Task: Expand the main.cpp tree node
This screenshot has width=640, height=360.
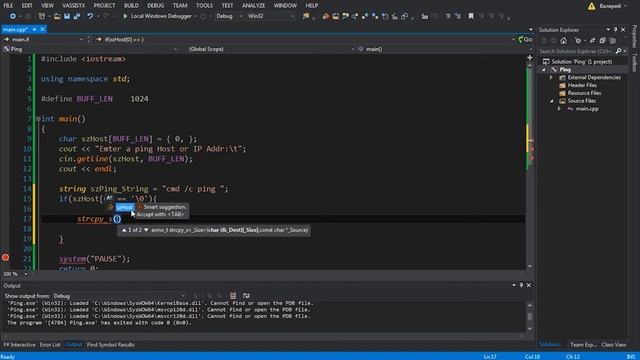Action: click(559, 109)
